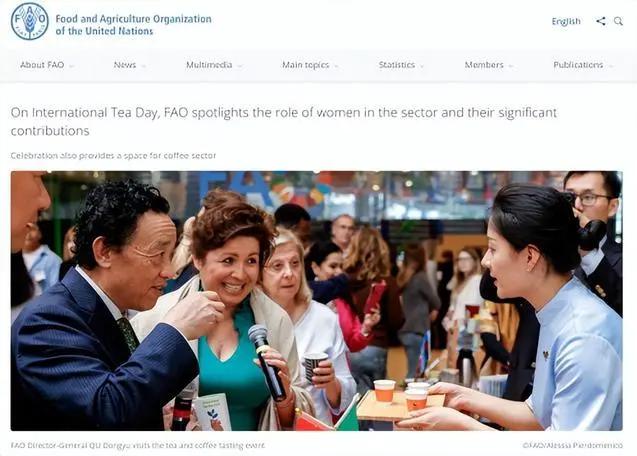Open the search magnifier icon

(x=618, y=21)
